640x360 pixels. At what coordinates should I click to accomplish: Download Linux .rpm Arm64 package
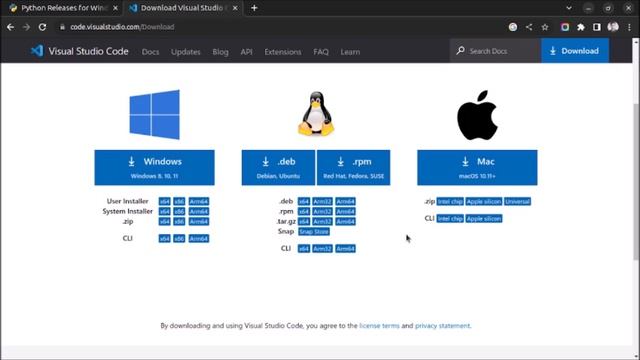[345, 211]
